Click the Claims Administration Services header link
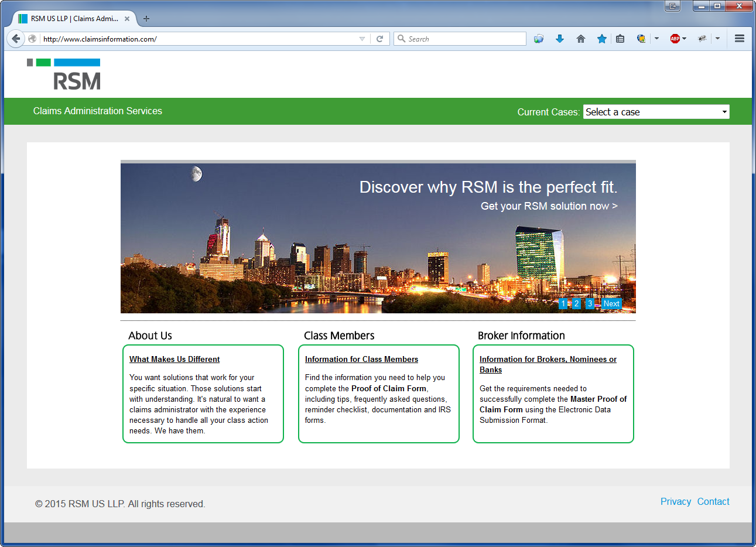This screenshot has height=547, width=756. pyautogui.click(x=98, y=111)
